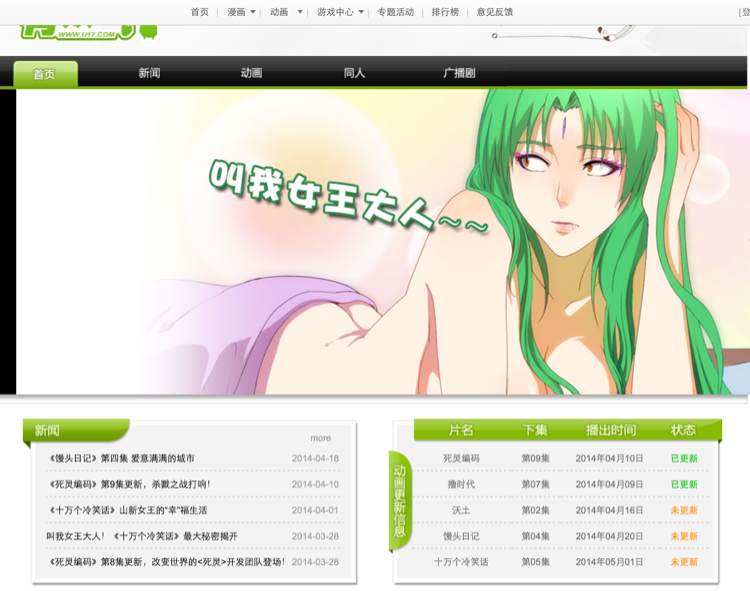The image size is (750, 591).
Task: Click air date 2014年04月16日
Action: 609,510
